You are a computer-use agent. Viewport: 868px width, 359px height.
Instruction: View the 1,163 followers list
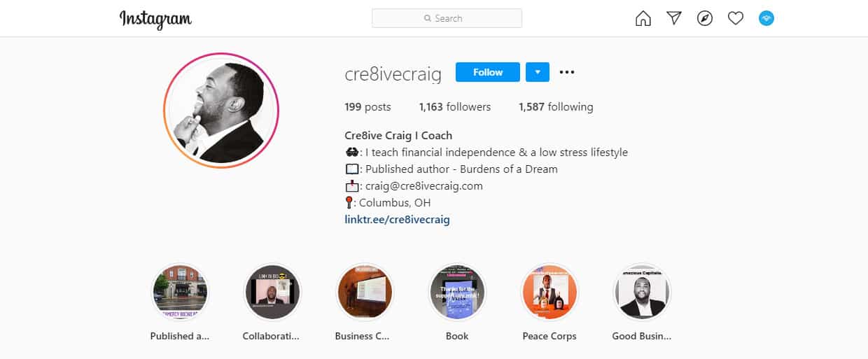(455, 107)
